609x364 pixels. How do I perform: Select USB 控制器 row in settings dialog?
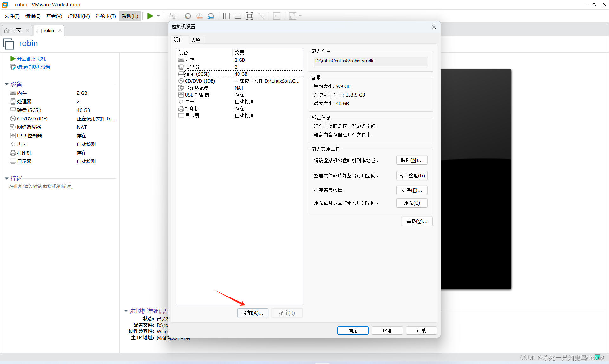point(239,95)
